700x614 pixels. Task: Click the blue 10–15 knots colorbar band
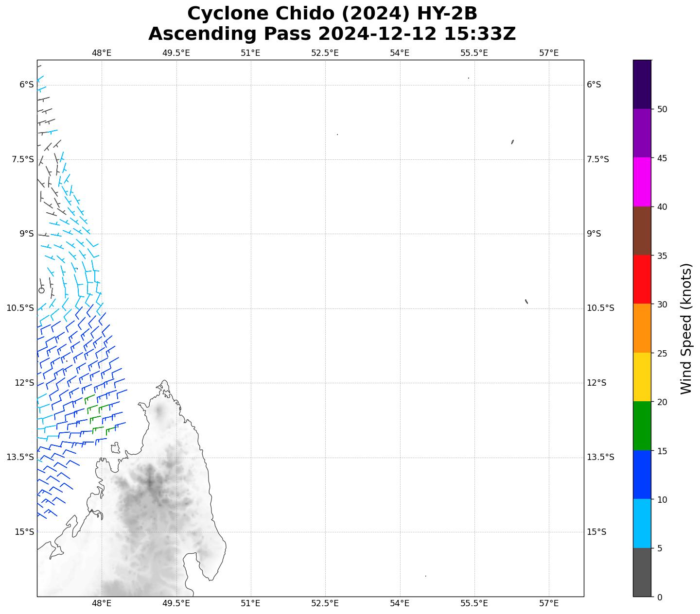coord(642,475)
